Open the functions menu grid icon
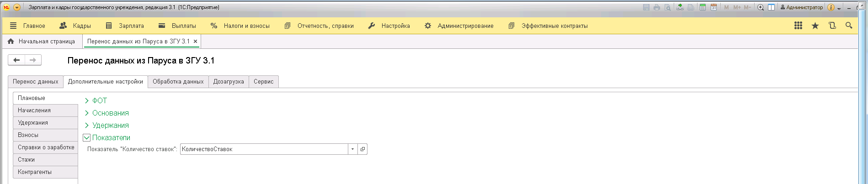 (798, 26)
